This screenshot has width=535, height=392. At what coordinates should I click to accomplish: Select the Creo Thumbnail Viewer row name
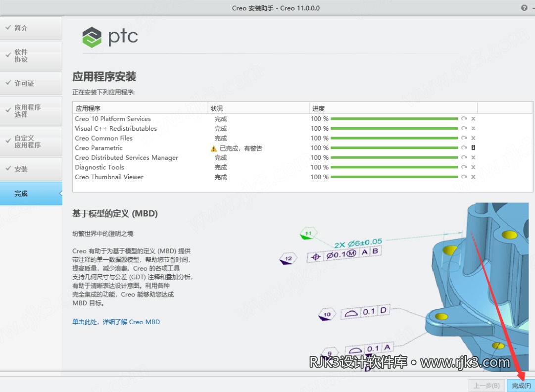pos(109,177)
